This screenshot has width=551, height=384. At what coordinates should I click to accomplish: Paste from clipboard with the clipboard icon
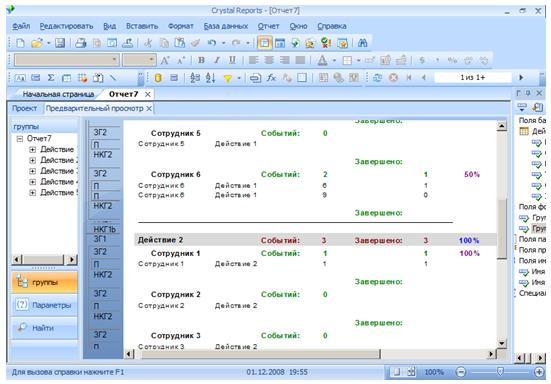[x=180, y=43]
